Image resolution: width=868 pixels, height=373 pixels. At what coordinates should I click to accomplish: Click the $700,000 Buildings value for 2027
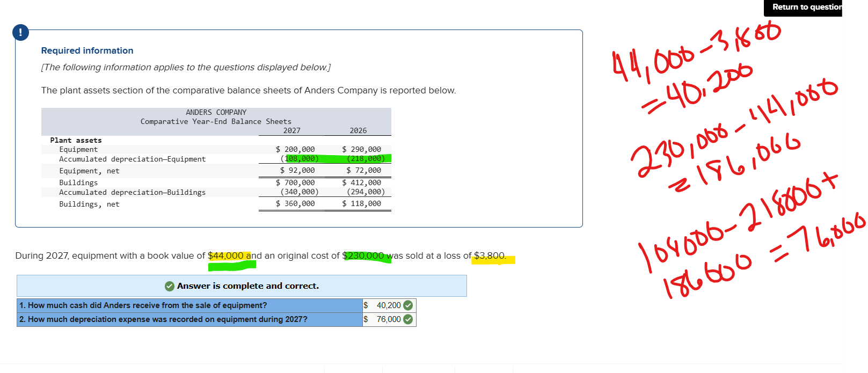(x=295, y=182)
